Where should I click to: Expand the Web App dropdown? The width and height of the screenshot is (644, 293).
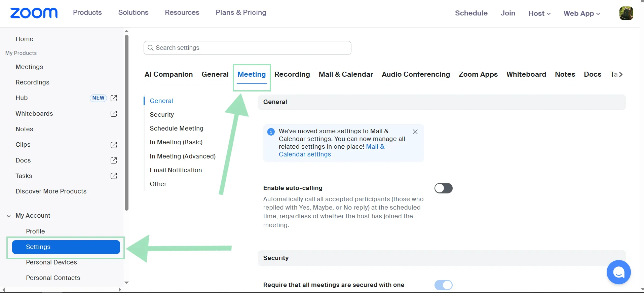pos(582,13)
